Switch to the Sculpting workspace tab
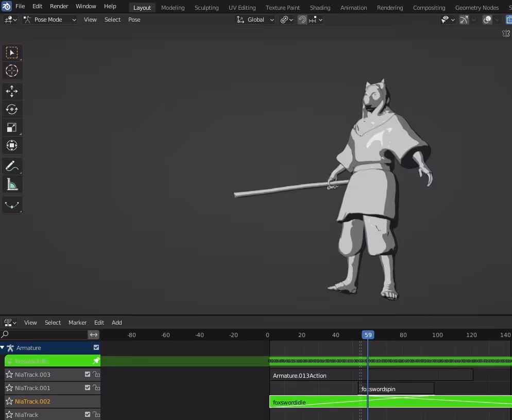 [207, 8]
